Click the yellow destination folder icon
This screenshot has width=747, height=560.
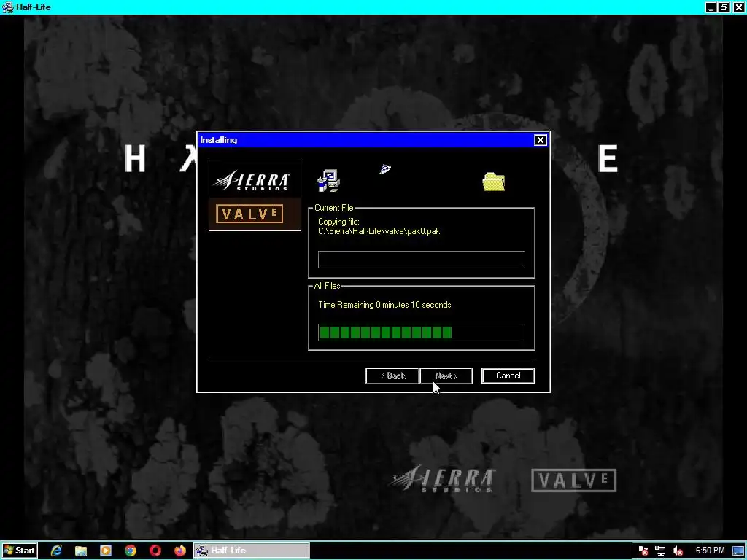point(494,182)
